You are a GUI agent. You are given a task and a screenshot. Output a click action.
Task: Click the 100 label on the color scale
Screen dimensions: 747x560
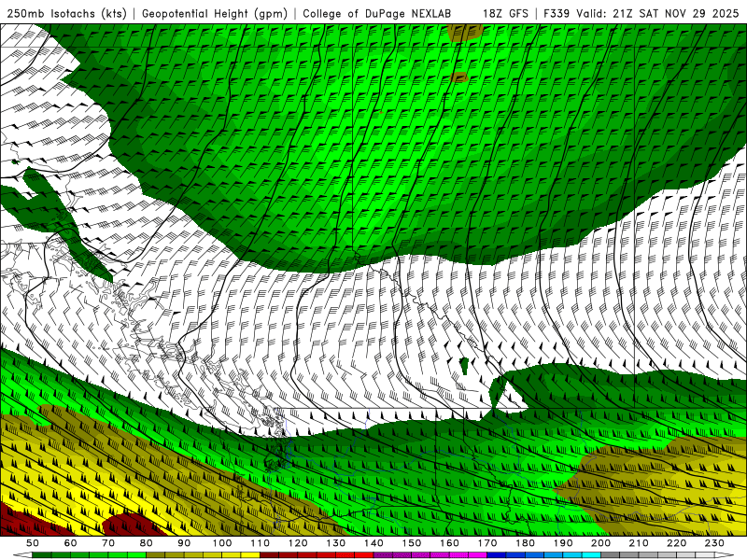(222, 543)
